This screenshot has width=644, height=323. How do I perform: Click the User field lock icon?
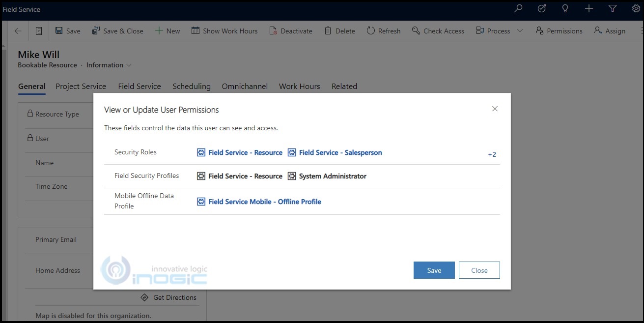(x=30, y=138)
